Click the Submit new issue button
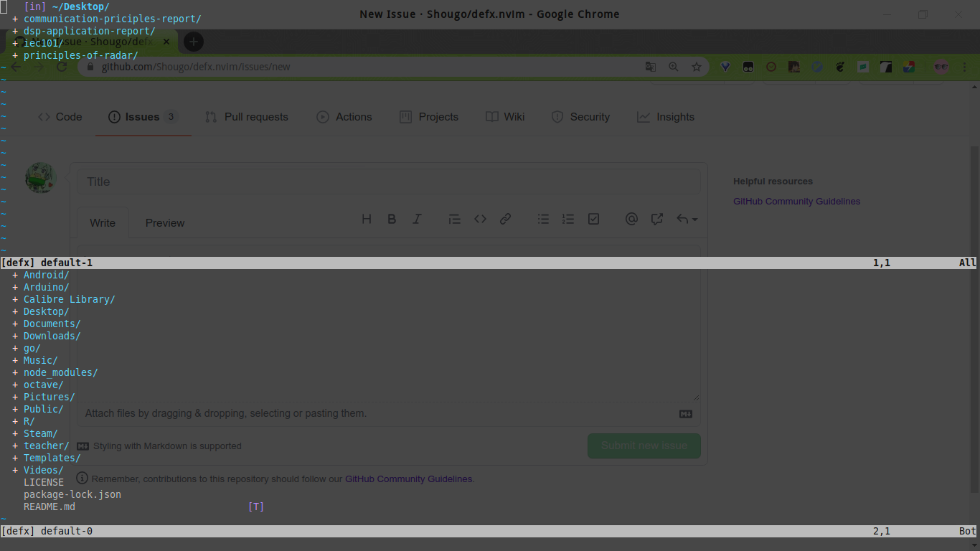Viewport: 980px width, 551px height. [644, 446]
